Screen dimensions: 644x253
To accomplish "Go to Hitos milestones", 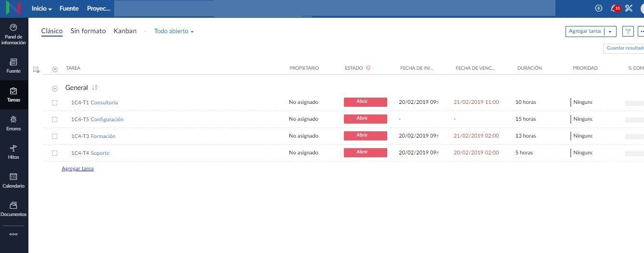I will (x=13, y=152).
